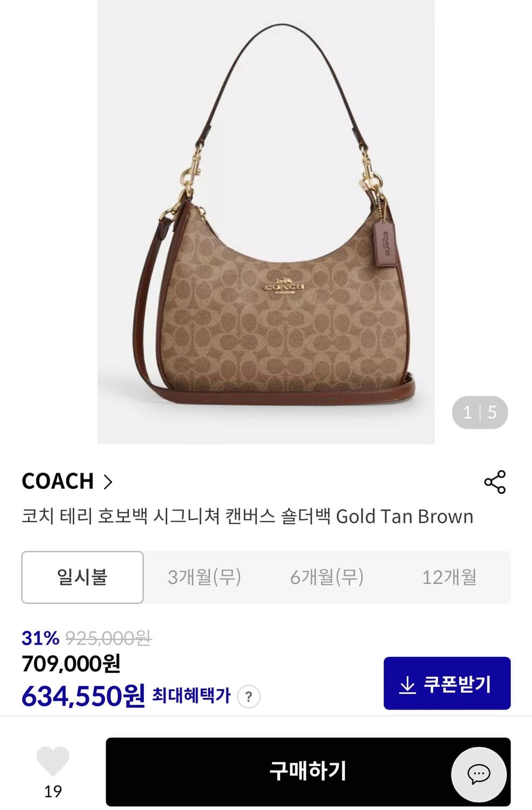The image size is (532, 810).
Task: Click the 634,550원 max benefit price
Action: [x=83, y=696]
